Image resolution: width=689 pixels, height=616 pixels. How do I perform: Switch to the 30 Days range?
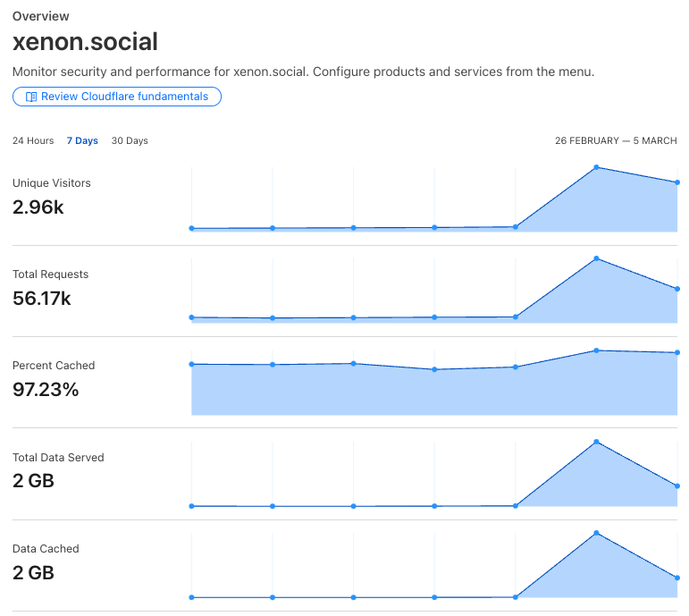[x=130, y=140]
